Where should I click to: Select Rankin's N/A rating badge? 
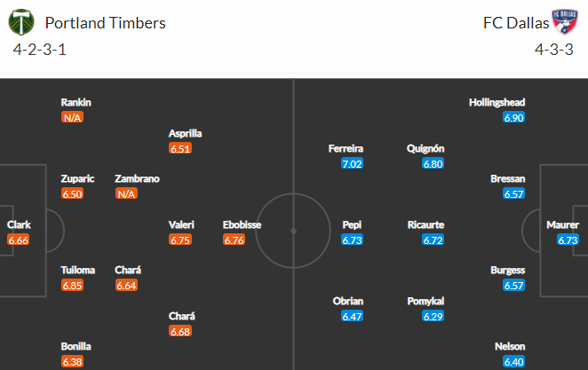72,118
